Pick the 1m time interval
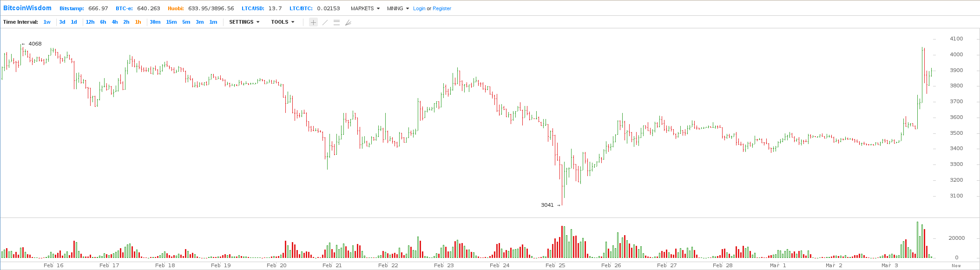This screenshot has height=270, width=980. pyautogui.click(x=213, y=22)
